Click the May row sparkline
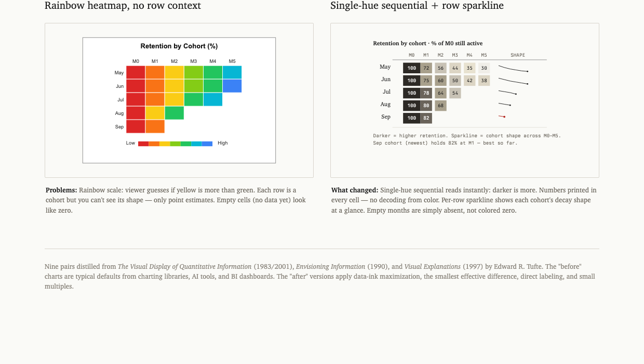The width and height of the screenshot is (644, 364). click(x=513, y=68)
